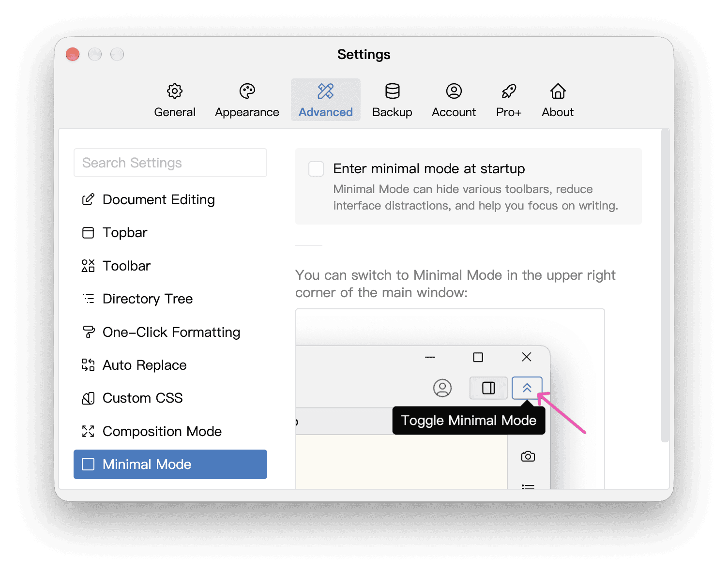Click the Toggle Minimal Mode chevron in preview
The width and height of the screenshot is (728, 573).
tap(527, 388)
